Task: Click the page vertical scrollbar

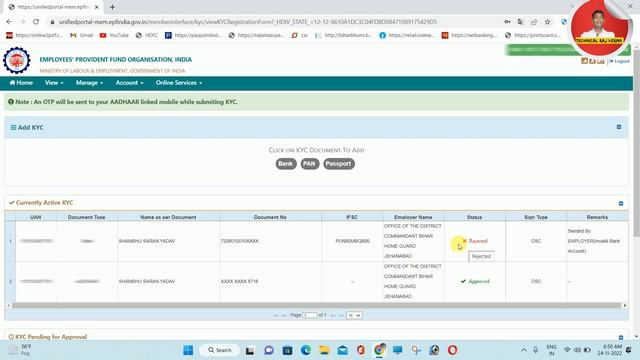Action: pyautogui.click(x=636, y=143)
